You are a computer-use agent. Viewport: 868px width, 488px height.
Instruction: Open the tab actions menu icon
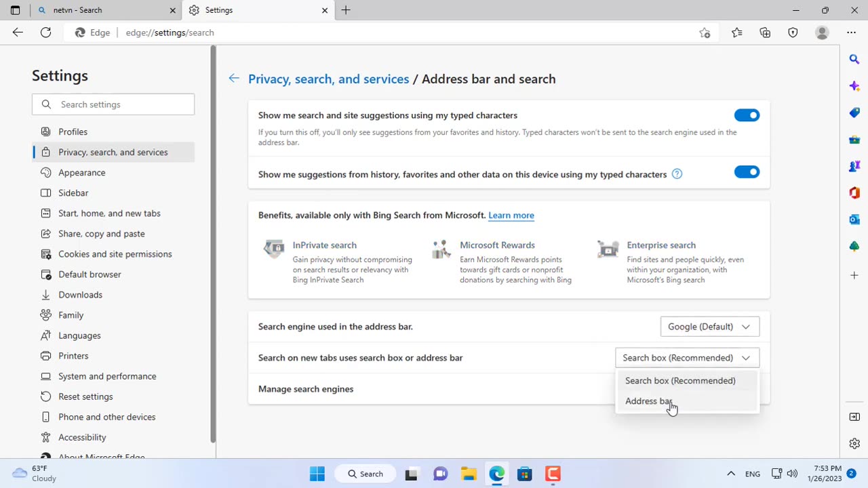[15, 10]
